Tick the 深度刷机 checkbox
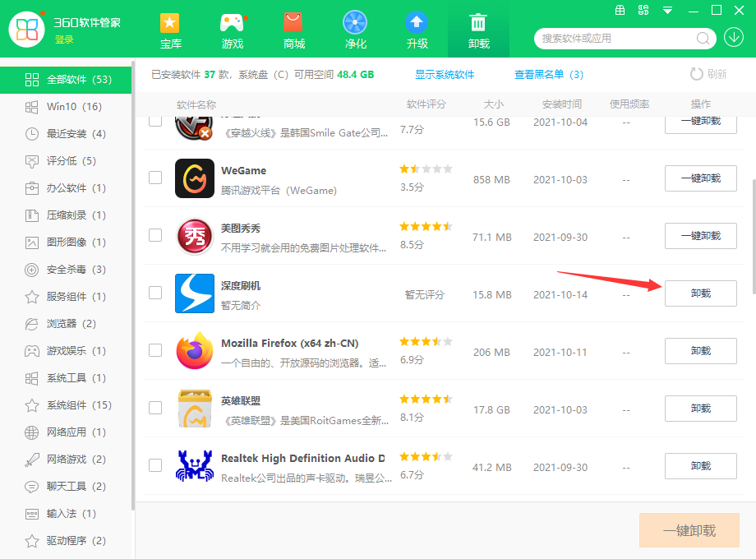This screenshot has height=559, width=756. [155, 293]
